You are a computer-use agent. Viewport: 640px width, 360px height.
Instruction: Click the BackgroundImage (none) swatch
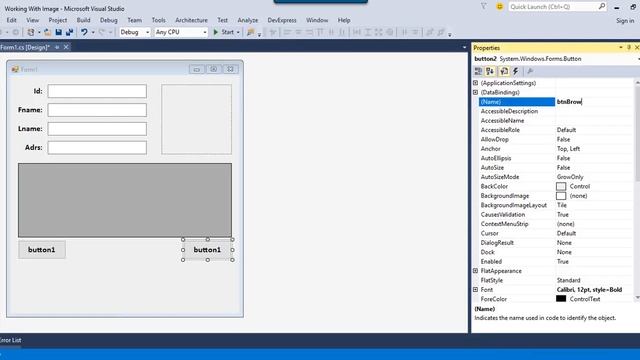tap(561, 196)
